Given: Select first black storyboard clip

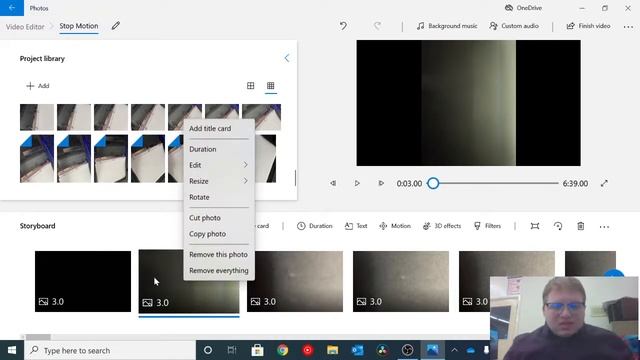Looking at the screenshot, I should 83,282.
